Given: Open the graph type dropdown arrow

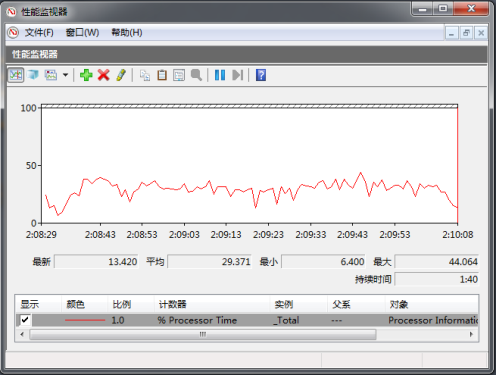Looking at the screenshot, I should point(66,75).
